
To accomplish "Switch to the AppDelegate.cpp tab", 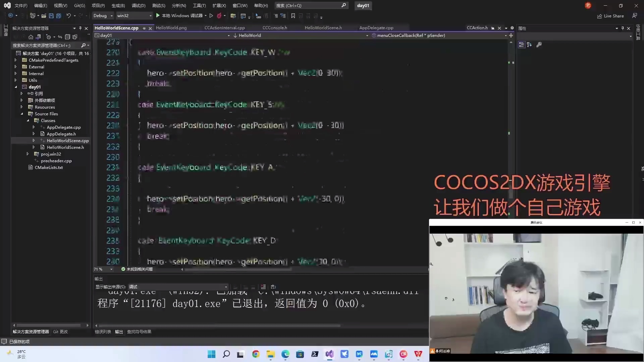I will (376, 28).
